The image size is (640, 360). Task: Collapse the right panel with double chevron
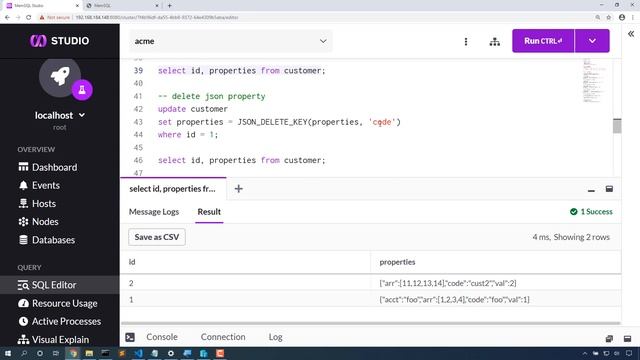click(631, 34)
